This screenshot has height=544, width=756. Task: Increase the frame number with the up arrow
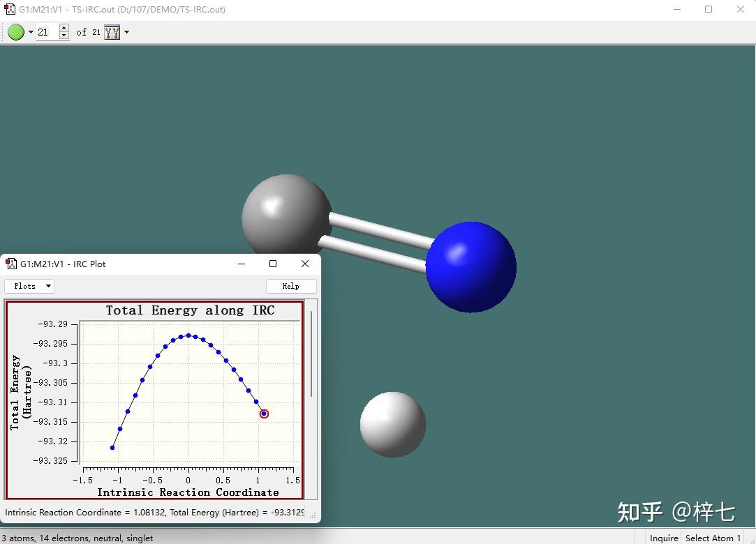point(64,28)
